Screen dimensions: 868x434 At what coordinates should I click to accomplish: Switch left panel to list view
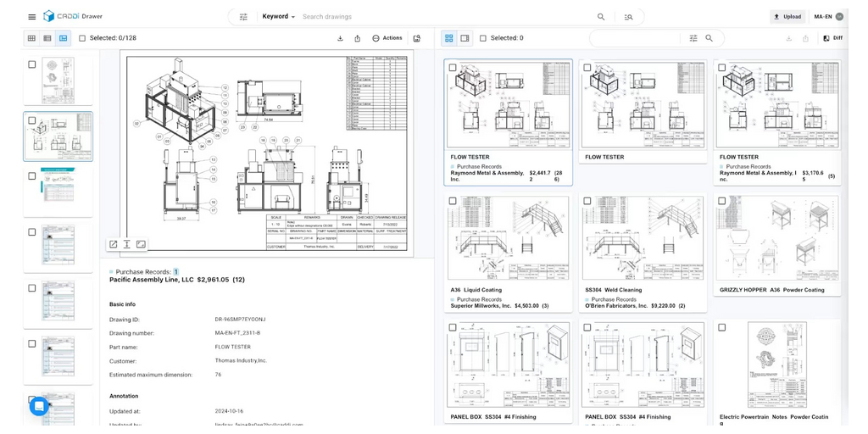pos(47,38)
